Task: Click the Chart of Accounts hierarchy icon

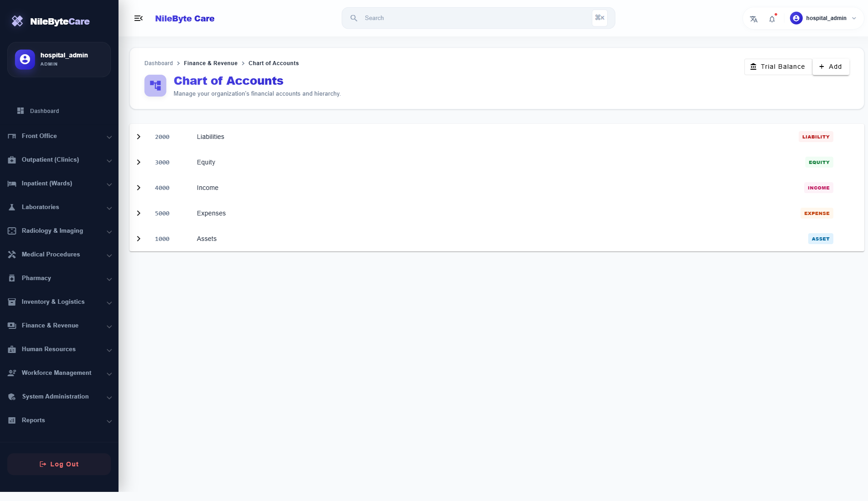Action: pyautogui.click(x=155, y=86)
